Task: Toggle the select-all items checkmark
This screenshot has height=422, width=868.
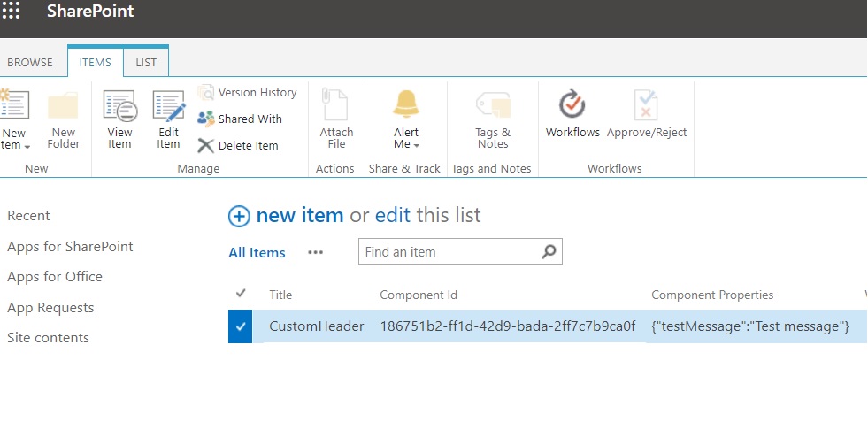Action: click(241, 294)
